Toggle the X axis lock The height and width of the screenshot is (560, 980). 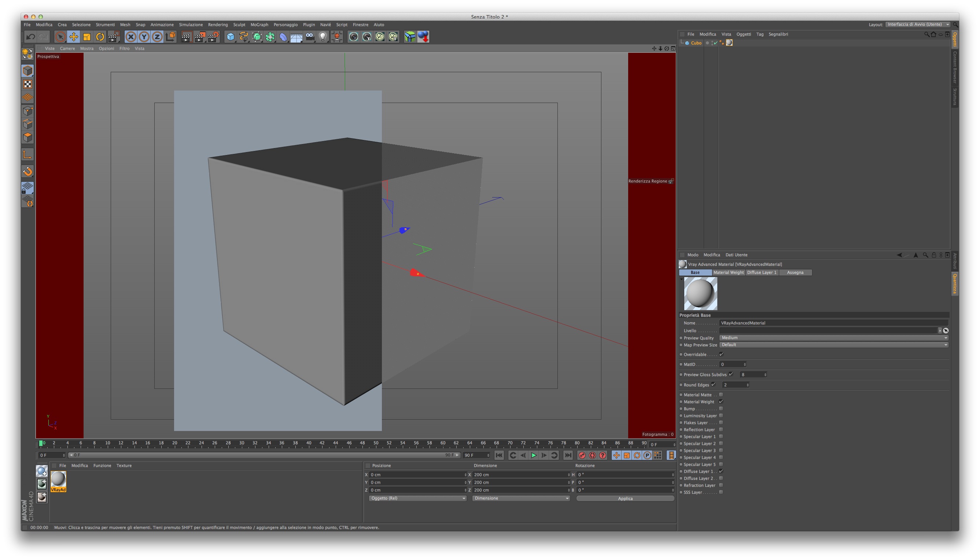[131, 37]
